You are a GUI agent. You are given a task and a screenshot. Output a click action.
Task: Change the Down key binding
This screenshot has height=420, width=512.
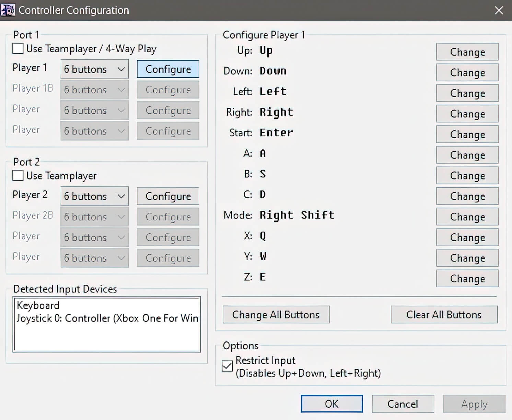point(467,72)
